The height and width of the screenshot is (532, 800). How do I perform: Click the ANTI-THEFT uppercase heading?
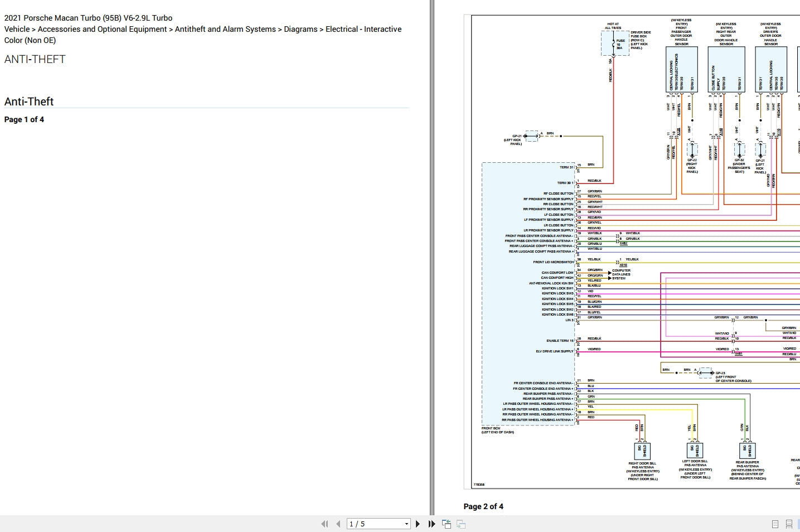pos(35,59)
